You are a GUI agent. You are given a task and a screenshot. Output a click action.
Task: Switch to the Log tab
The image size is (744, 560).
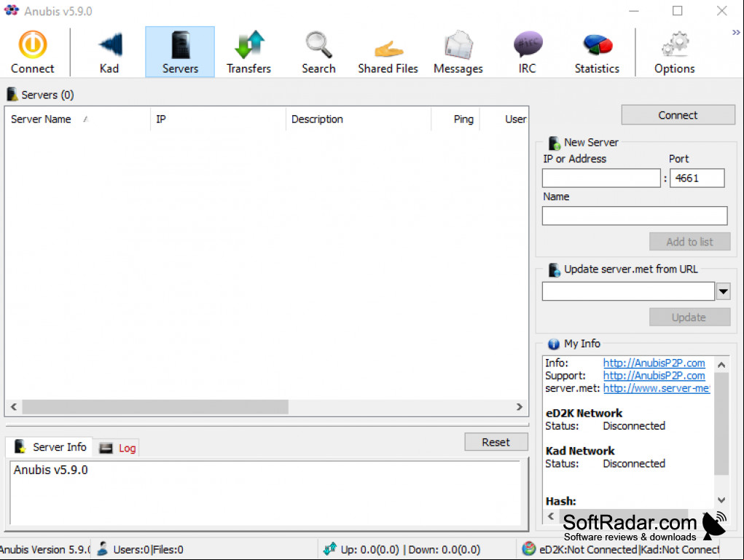click(x=117, y=448)
